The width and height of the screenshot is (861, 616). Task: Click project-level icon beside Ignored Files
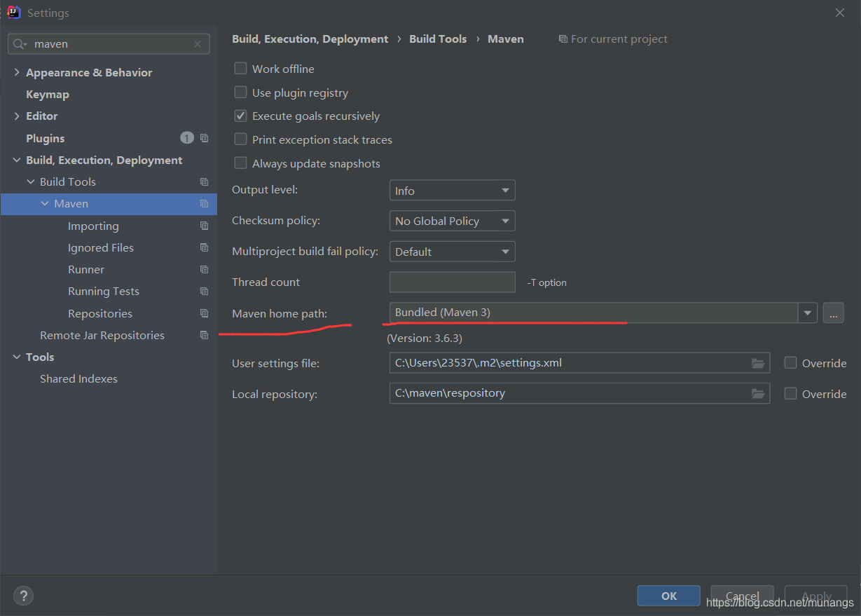(204, 247)
